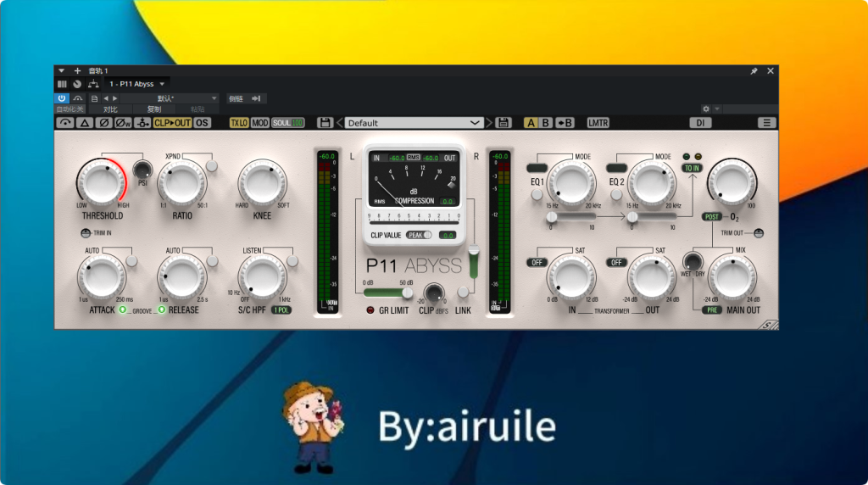Click the host bypass arc icon
Image resolution: width=868 pixels, height=485 pixels.
click(x=77, y=98)
